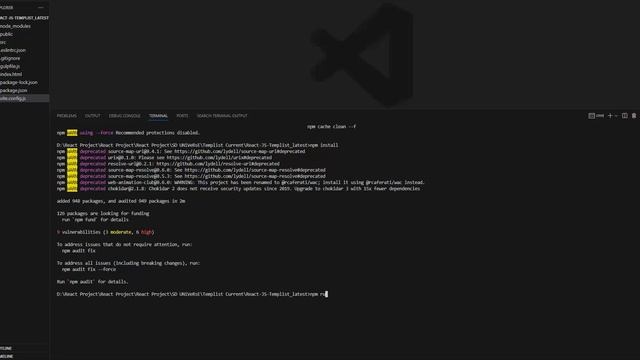The image size is (640, 360).
Task: Click the vulnerabilities summary line
Action: 105,232
